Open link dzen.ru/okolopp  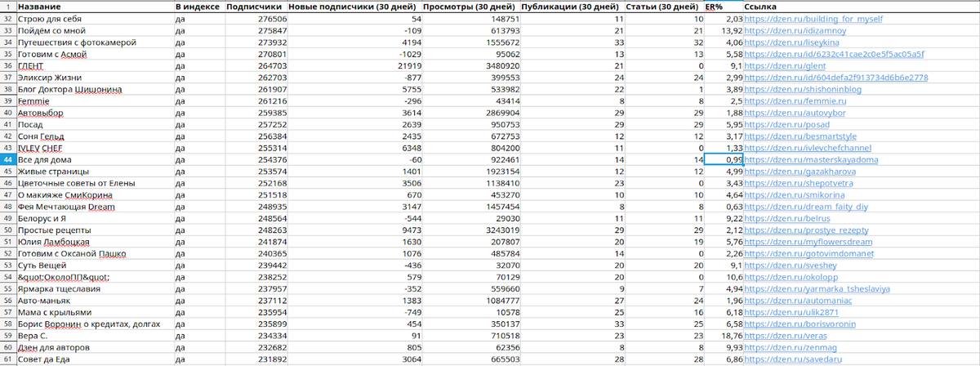791,277
